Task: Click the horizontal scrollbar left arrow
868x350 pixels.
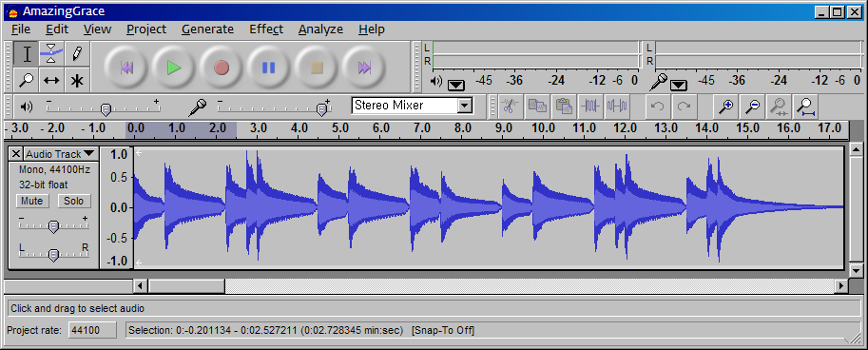Action: (x=141, y=285)
